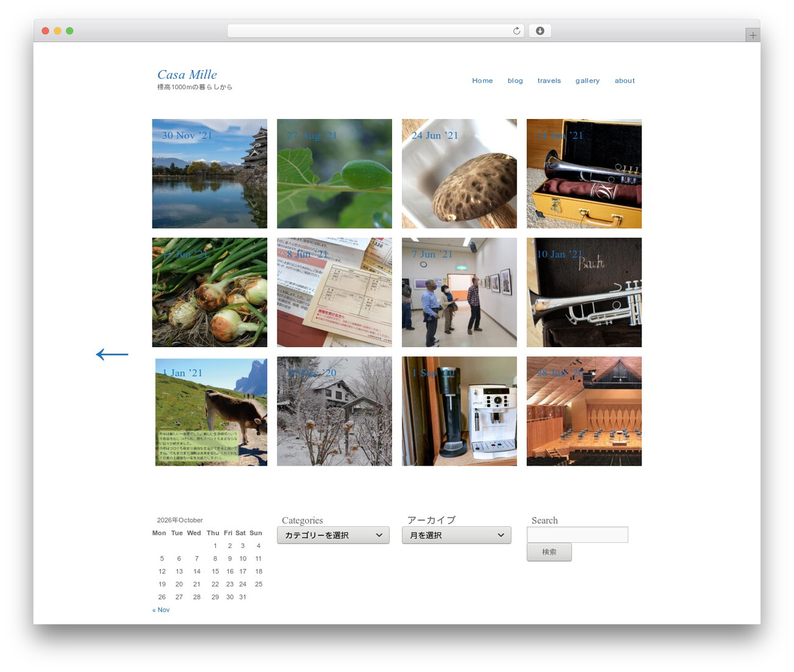The height and width of the screenshot is (672, 794).
Task: Select date 31 in the October calendar
Action: [243, 597]
